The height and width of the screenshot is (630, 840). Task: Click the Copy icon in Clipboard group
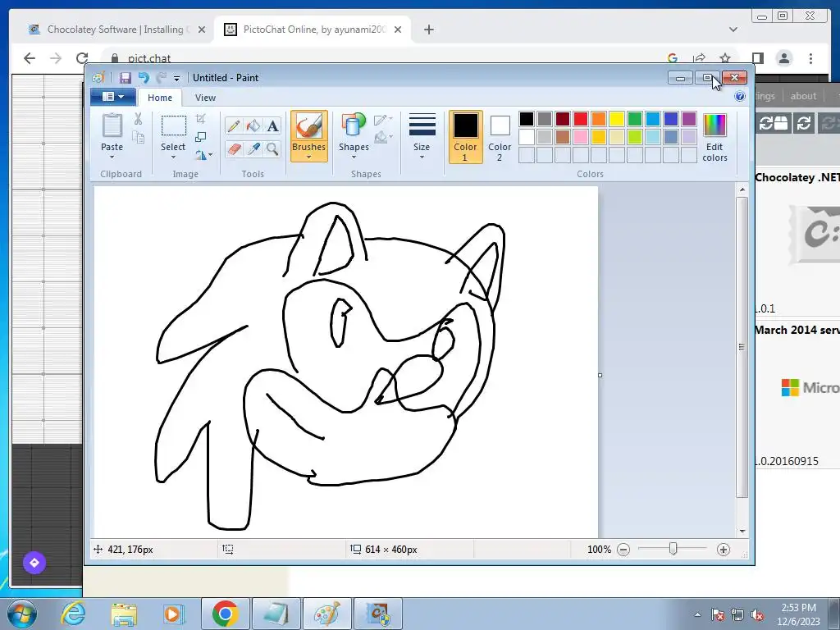(x=138, y=138)
